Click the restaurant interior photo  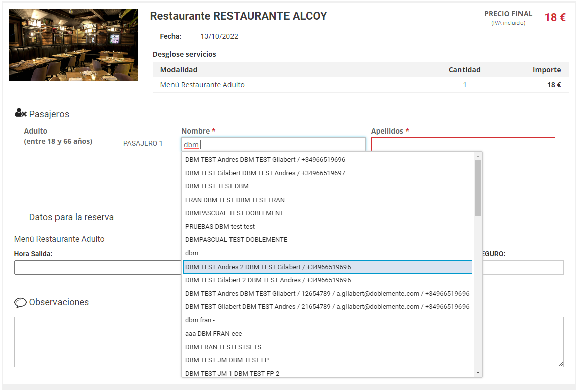(x=73, y=44)
